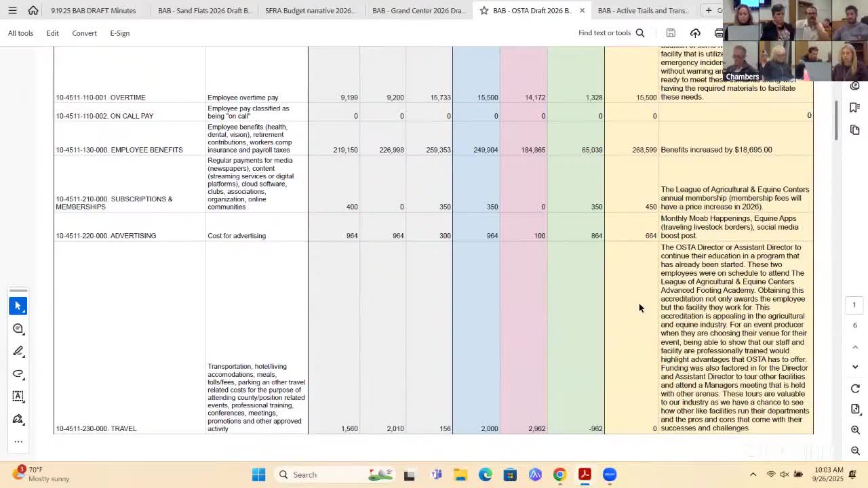Pick the freehand draw loop tool

(18, 373)
